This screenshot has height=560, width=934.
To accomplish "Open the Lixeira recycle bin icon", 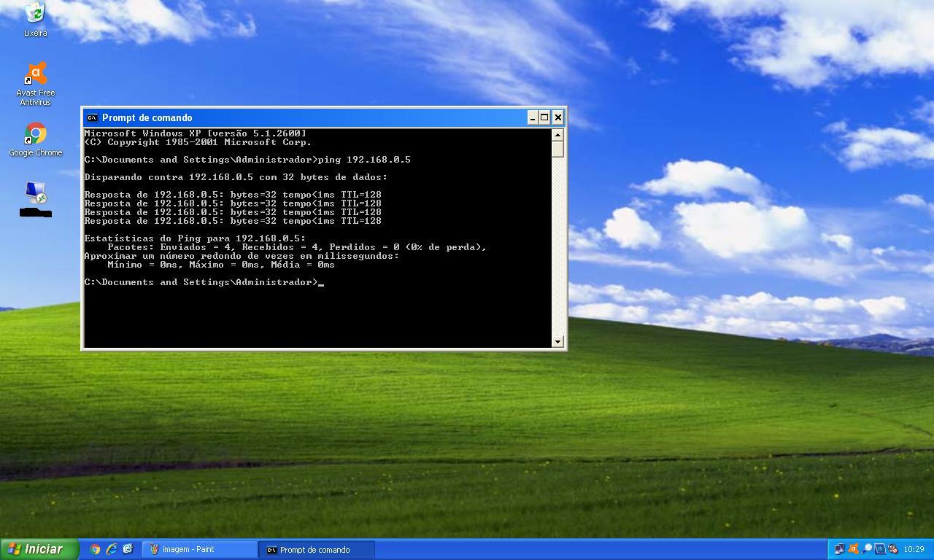I will 35,19.
